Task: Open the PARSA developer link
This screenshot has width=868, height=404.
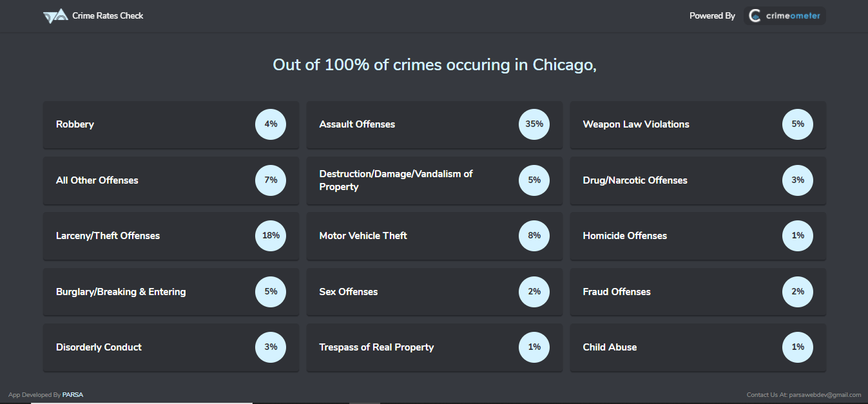Action: (x=73, y=395)
